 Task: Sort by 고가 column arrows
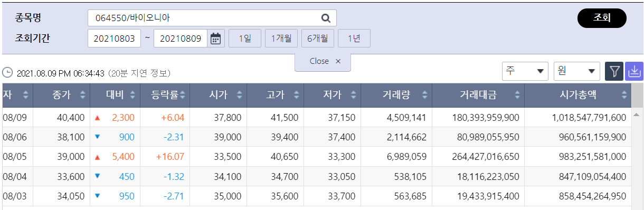pos(297,95)
